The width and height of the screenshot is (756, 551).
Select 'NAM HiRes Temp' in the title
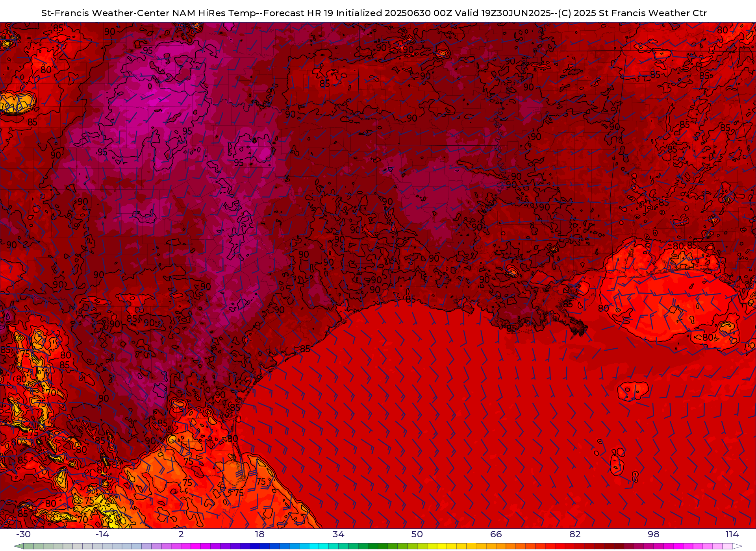click(215, 13)
